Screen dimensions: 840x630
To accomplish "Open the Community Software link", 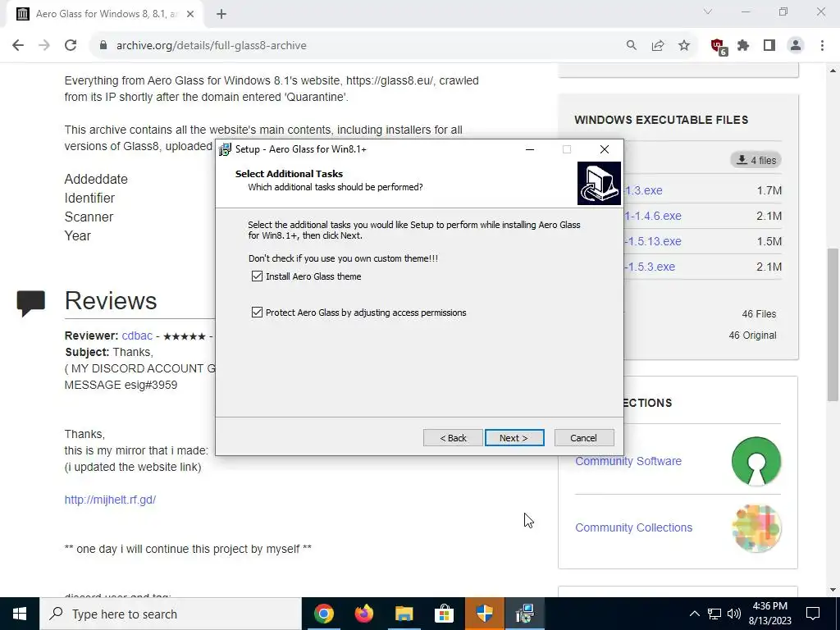I will (628, 461).
